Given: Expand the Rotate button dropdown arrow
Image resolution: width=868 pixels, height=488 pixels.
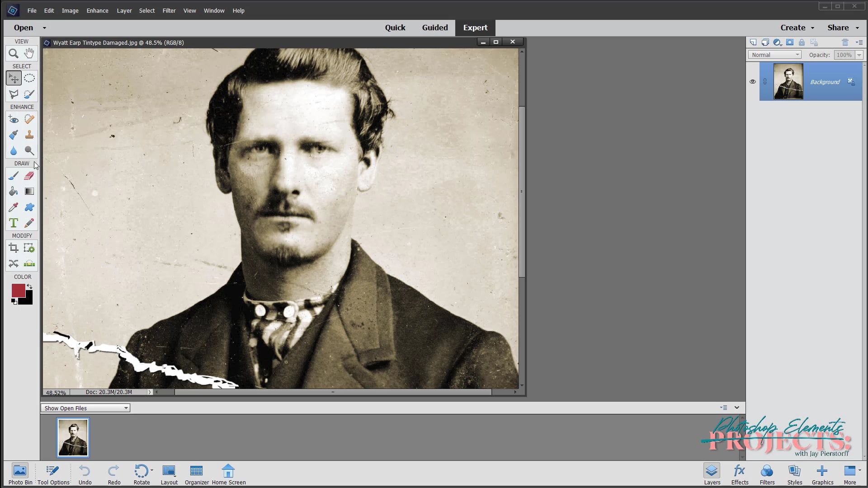Looking at the screenshot, I should point(151,471).
